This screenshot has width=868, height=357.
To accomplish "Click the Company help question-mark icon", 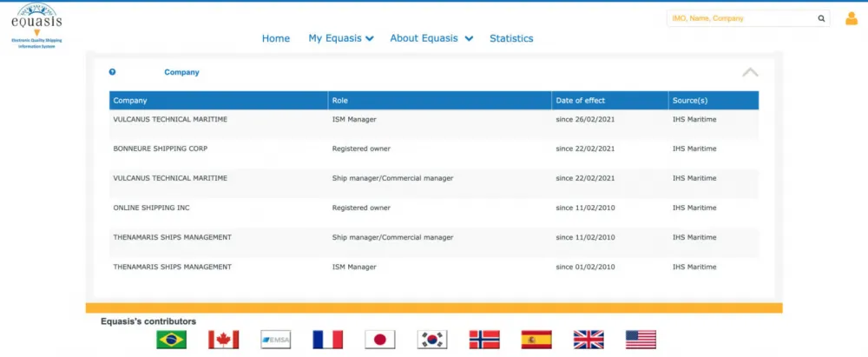I will click(112, 72).
